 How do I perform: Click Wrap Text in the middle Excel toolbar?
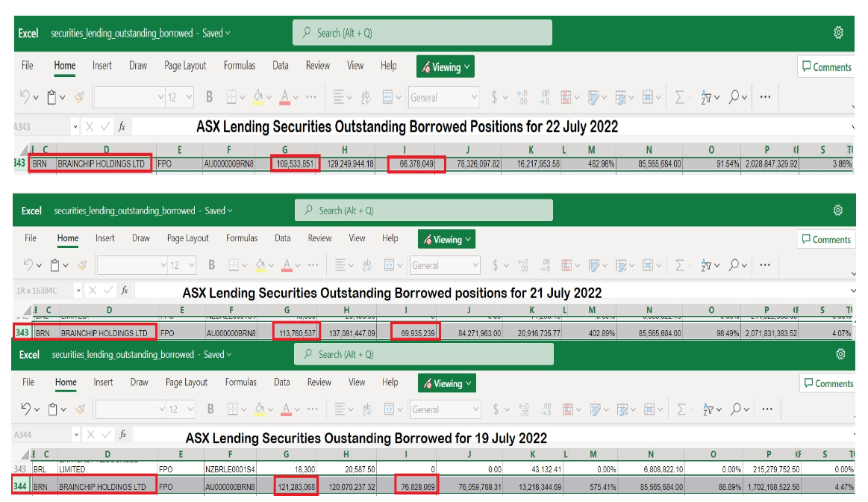pyautogui.click(x=366, y=265)
